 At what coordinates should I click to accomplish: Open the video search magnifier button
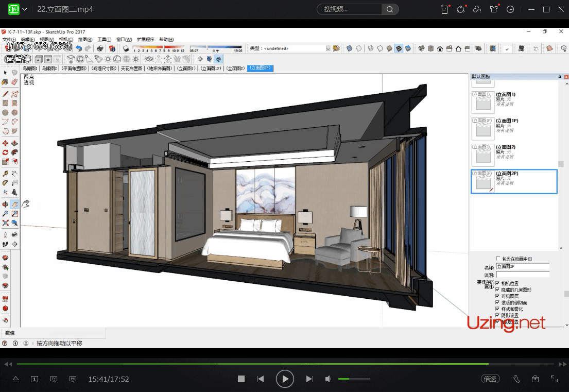[390, 9]
